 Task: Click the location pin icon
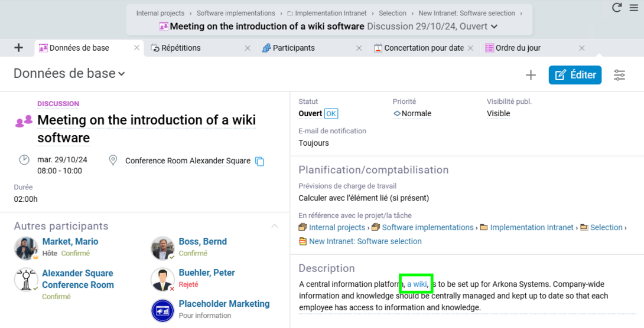(113, 160)
